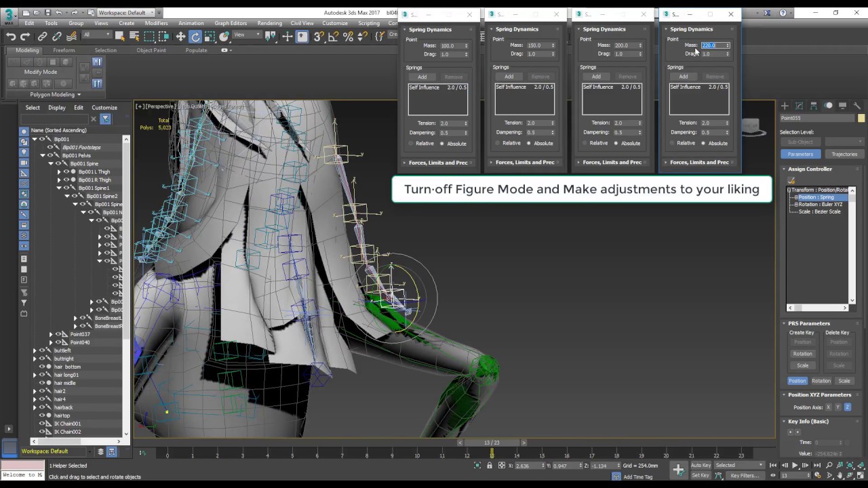Screen dimensions: 868x488
Task: Click Select and Place tool
Action: pyautogui.click(x=224, y=37)
